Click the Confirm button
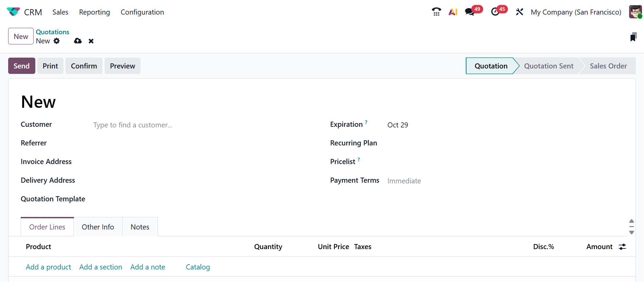 click(x=84, y=66)
